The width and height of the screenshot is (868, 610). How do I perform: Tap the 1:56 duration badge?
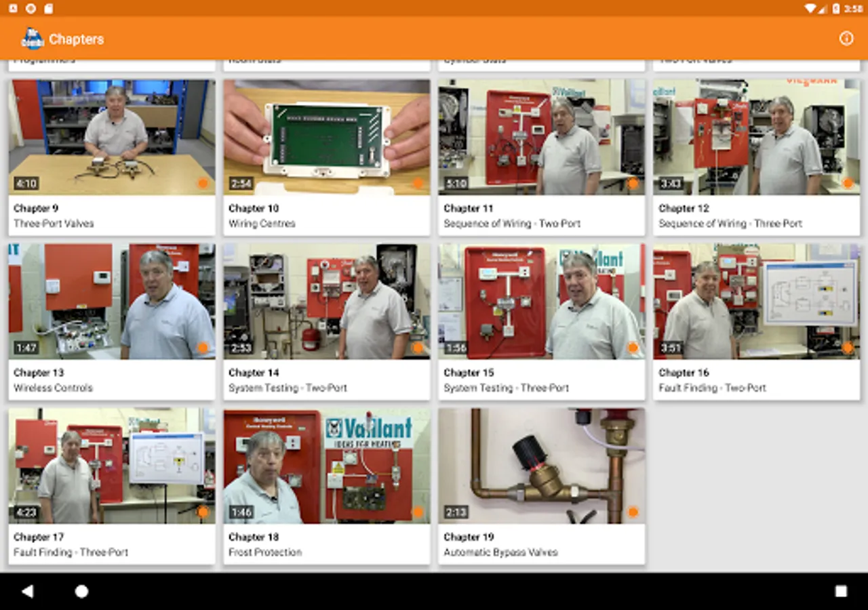click(x=456, y=348)
